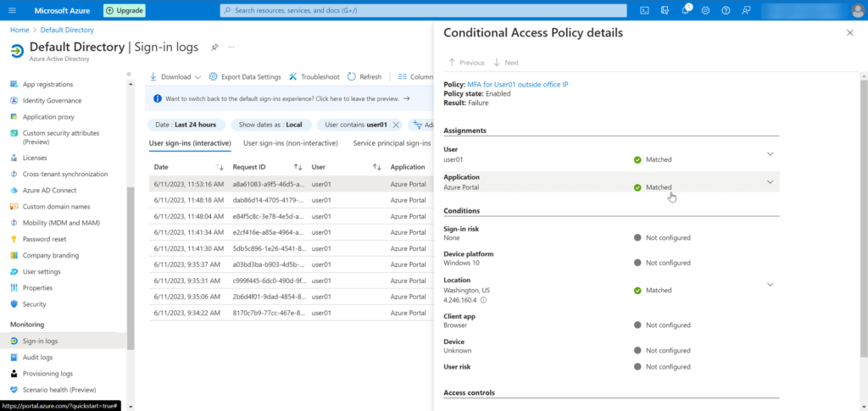
Task: Click the user account avatar
Action: pos(858,10)
